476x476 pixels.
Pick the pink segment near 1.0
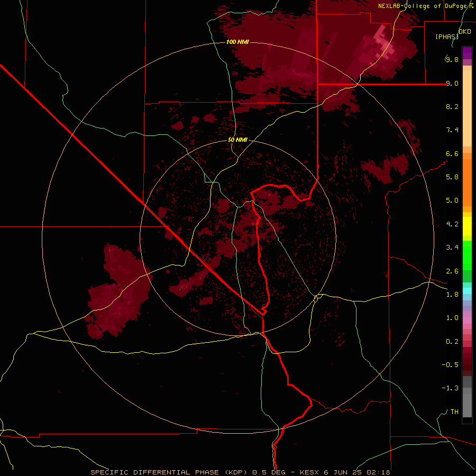pos(467,321)
